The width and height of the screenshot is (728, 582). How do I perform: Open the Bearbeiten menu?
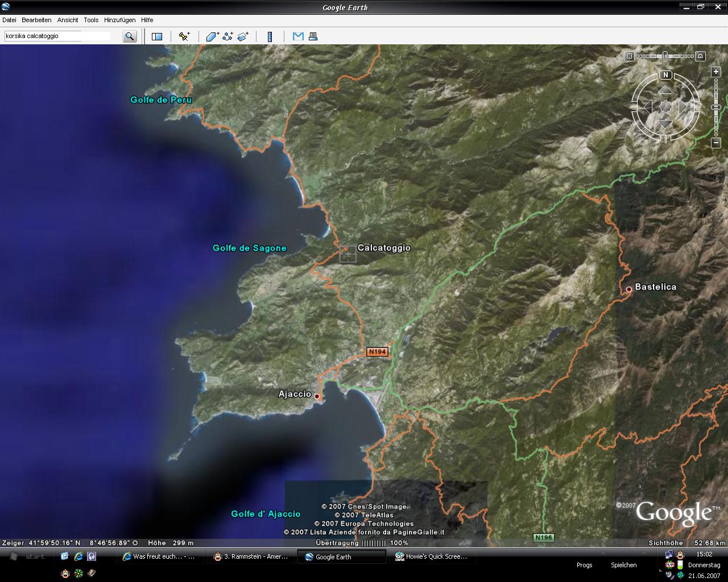(x=36, y=20)
